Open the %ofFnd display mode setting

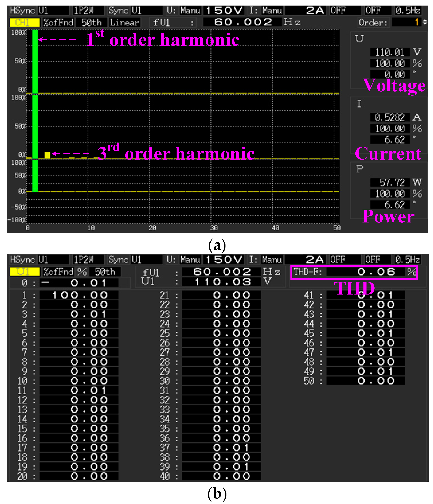click(x=58, y=22)
